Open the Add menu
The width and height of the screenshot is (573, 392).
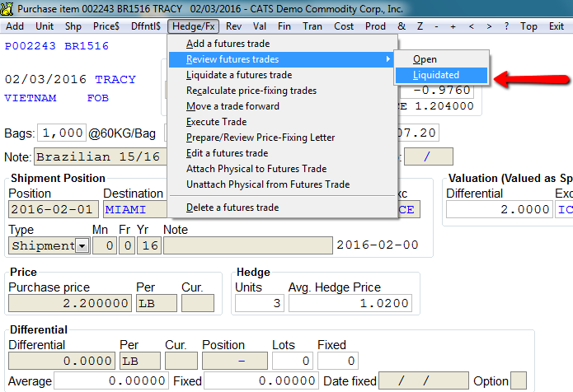click(15, 26)
